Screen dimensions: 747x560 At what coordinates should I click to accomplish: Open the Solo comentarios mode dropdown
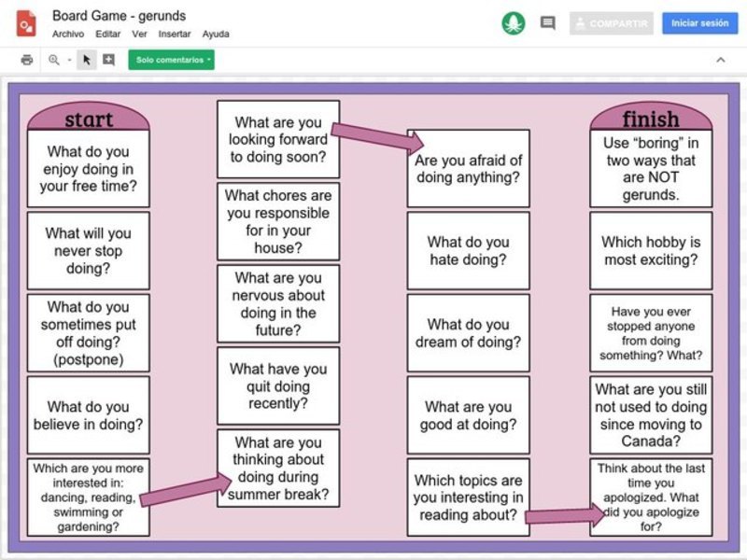pyautogui.click(x=174, y=58)
